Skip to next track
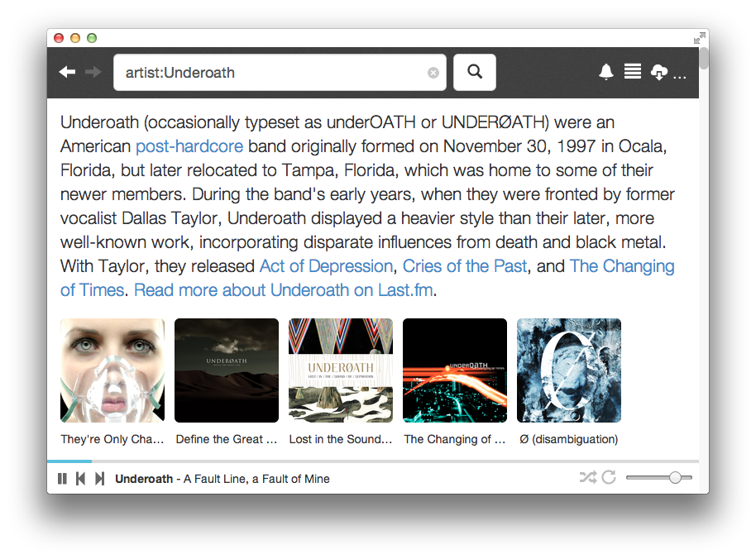Screen dimensions: 756x559 tap(100, 479)
